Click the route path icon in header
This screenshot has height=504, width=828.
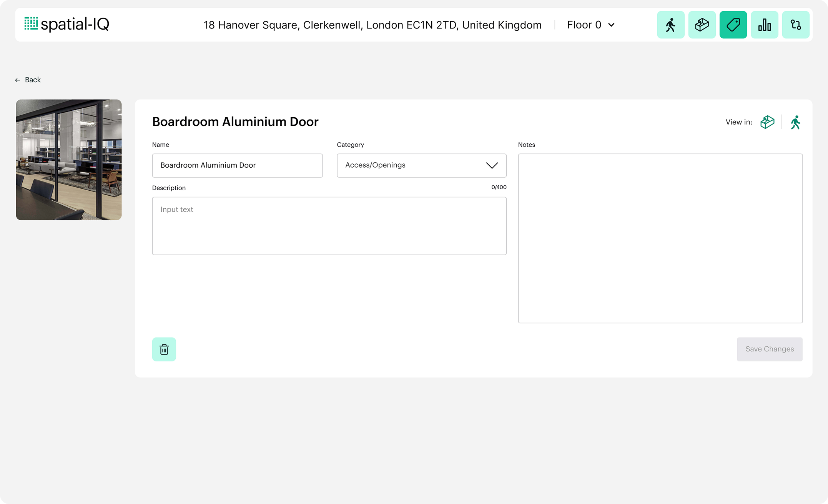pyautogui.click(x=795, y=25)
